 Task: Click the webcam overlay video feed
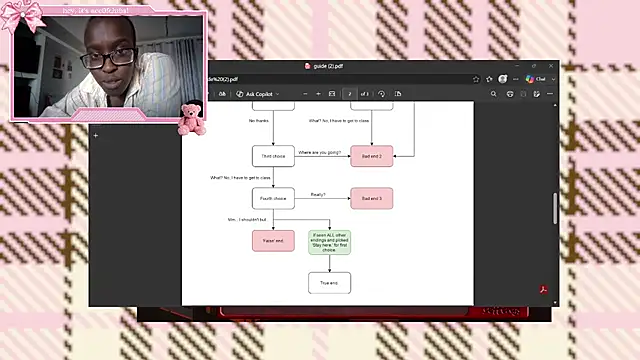tap(108, 67)
